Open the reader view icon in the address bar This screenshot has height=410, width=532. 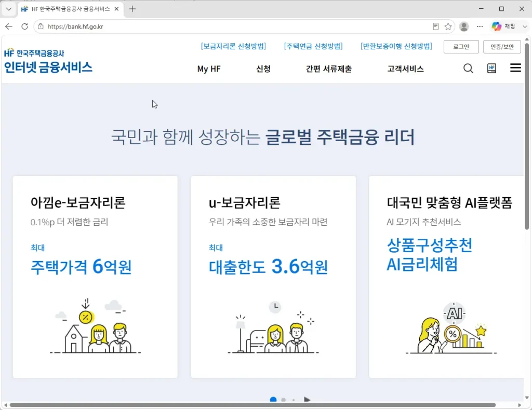tap(436, 26)
